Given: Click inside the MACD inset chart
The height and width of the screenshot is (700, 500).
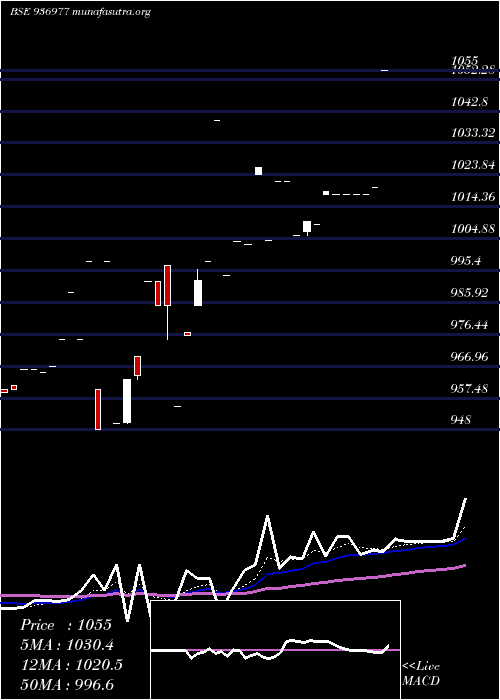Looking at the screenshot, I should click(x=275, y=650).
